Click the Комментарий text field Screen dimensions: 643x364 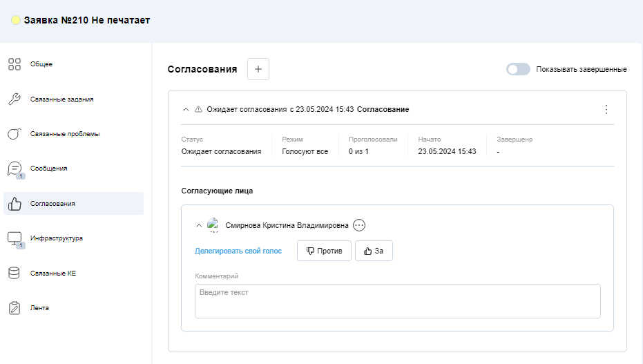pos(397,301)
